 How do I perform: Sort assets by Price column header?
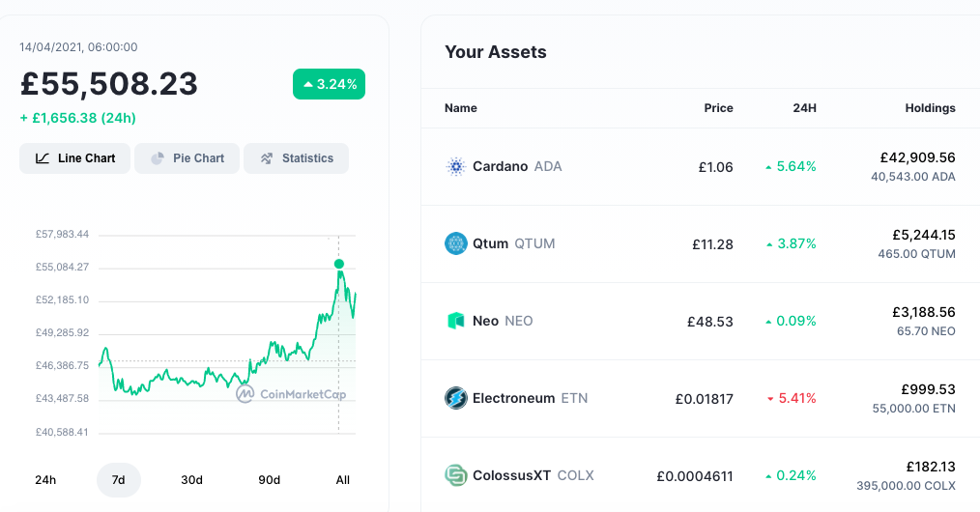719,108
